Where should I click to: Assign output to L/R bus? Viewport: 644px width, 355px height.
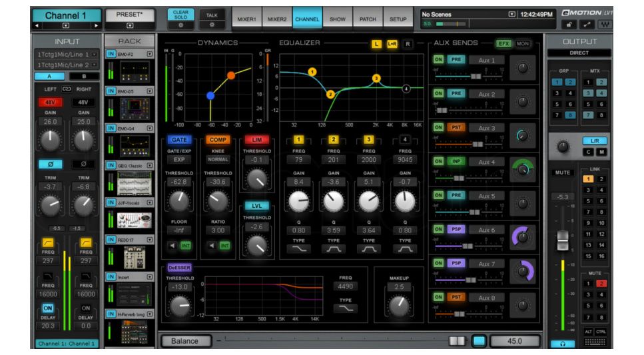595,141
